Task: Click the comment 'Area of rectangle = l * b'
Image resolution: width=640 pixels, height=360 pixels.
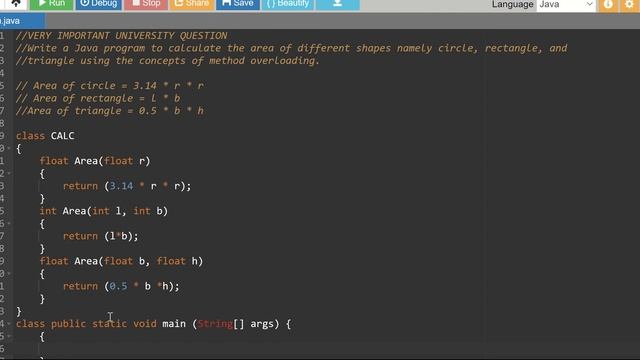Action: click(x=98, y=98)
